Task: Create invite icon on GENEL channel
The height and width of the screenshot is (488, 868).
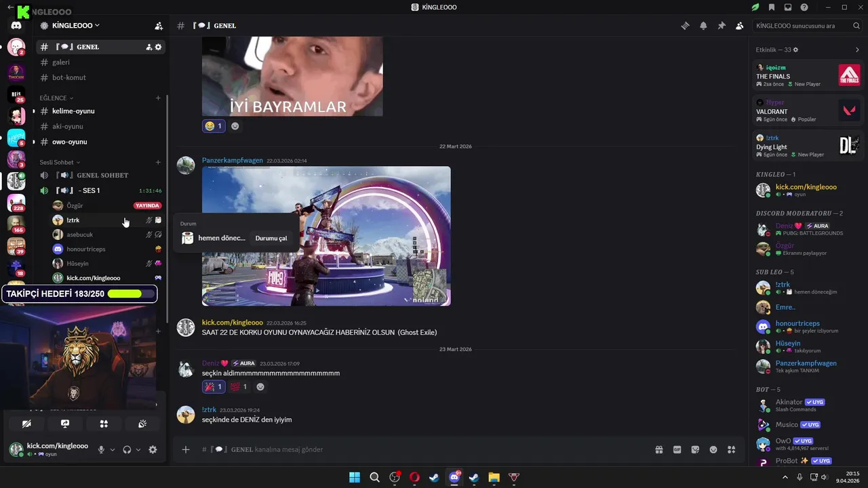Action: coord(149,47)
